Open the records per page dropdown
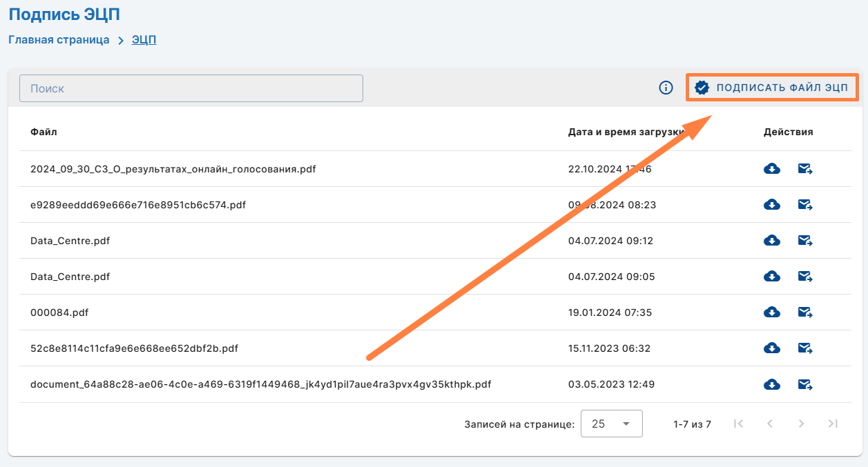Screen dimensions: 868x467 611,424
